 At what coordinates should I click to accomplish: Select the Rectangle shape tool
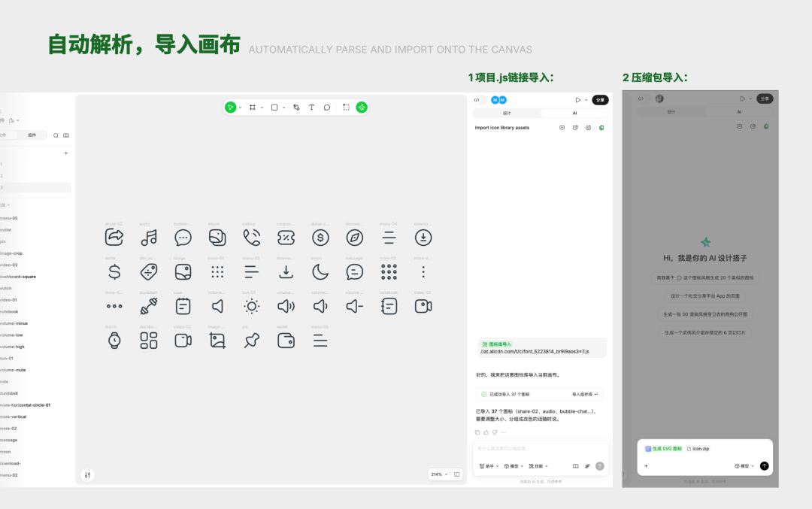(274, 108)
